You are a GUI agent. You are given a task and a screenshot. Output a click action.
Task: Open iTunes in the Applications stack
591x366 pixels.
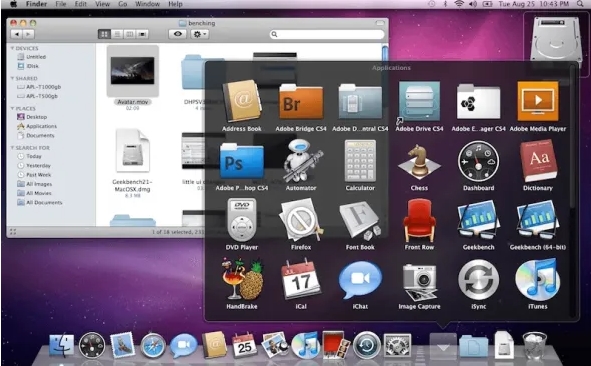[x=537, y=280]
